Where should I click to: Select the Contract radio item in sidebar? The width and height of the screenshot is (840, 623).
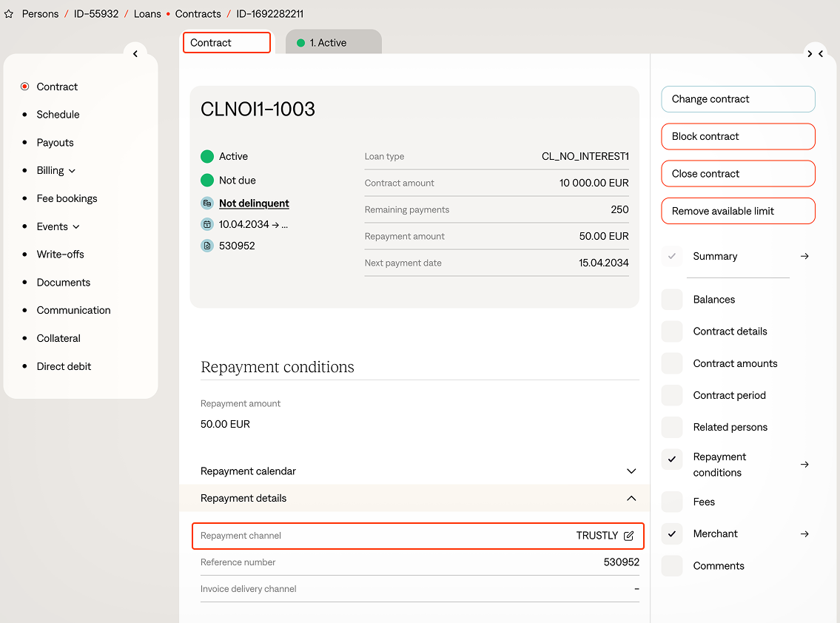click(x=25, y=87)
